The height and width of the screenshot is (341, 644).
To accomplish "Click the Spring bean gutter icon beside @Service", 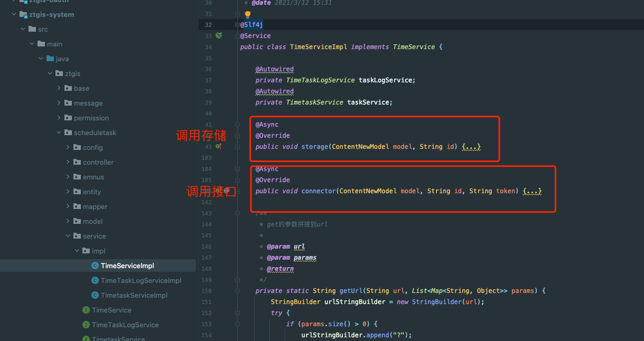I will click(x=219, y=36).
